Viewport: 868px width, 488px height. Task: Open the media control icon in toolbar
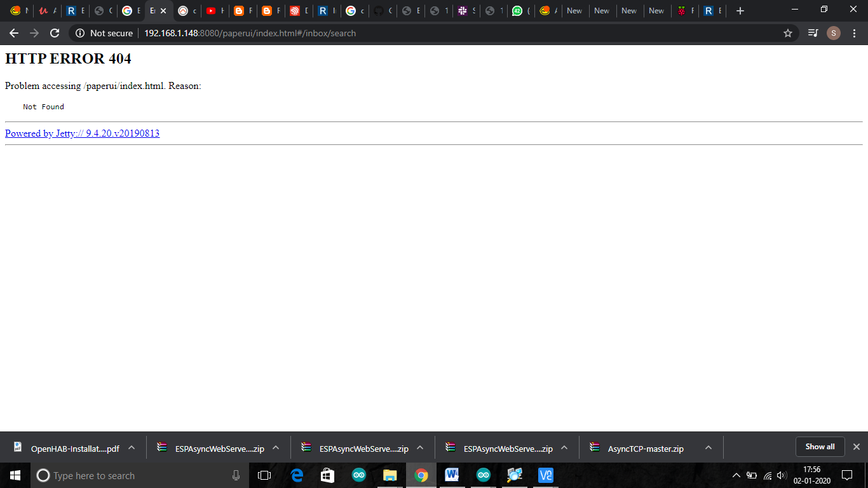(813, 33)
